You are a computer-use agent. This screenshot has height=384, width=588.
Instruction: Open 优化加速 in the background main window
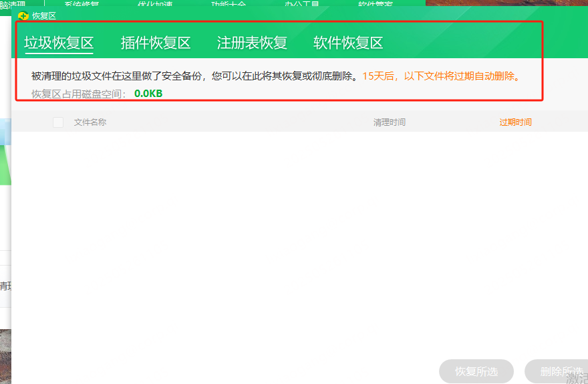point(154,4)
